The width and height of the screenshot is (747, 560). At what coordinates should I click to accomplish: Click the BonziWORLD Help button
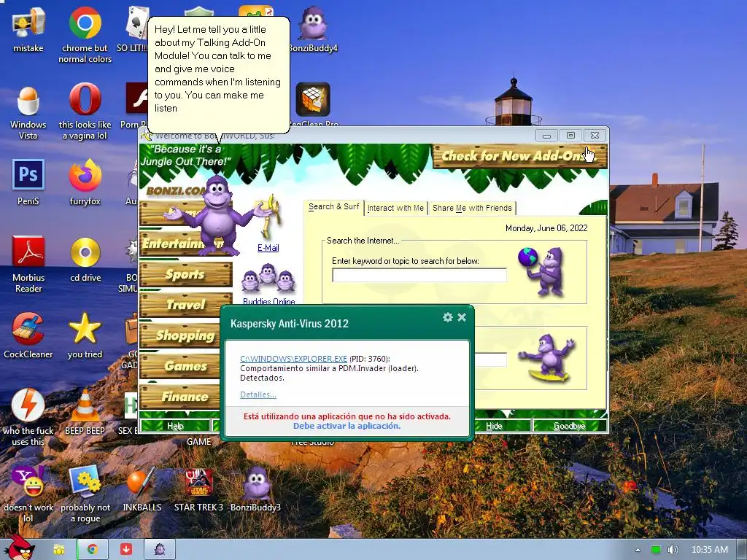tap(175, 426)
